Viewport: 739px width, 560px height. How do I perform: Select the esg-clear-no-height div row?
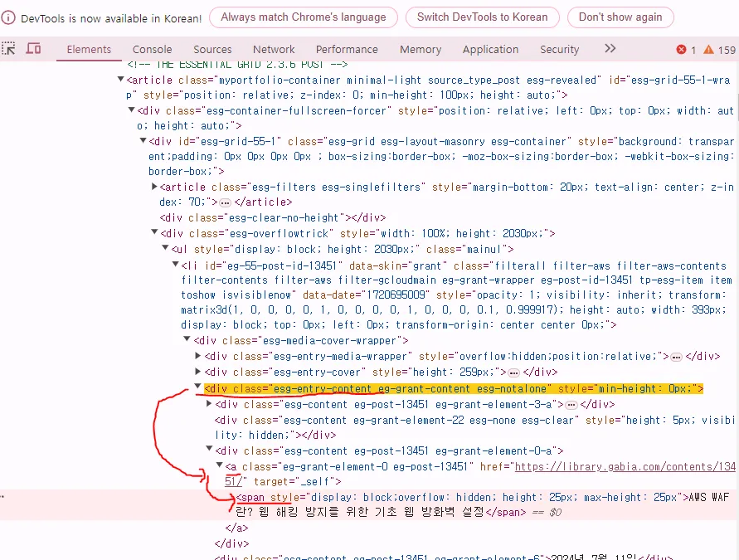pos(273,217)
